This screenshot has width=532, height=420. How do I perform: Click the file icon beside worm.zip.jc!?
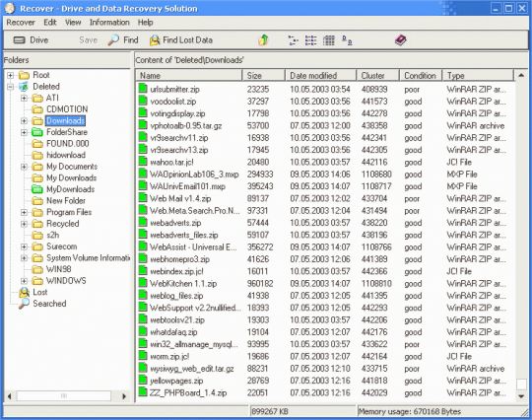[x=143, y=356]
